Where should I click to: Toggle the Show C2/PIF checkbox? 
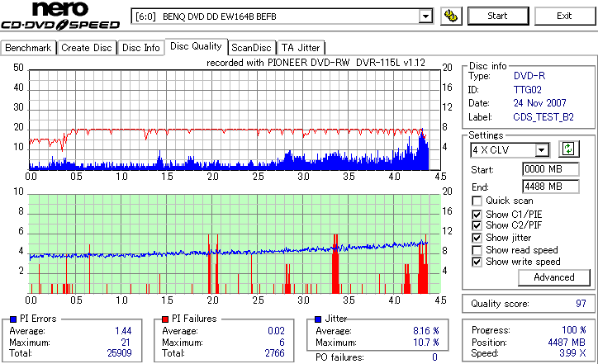(x=477, y=225)
